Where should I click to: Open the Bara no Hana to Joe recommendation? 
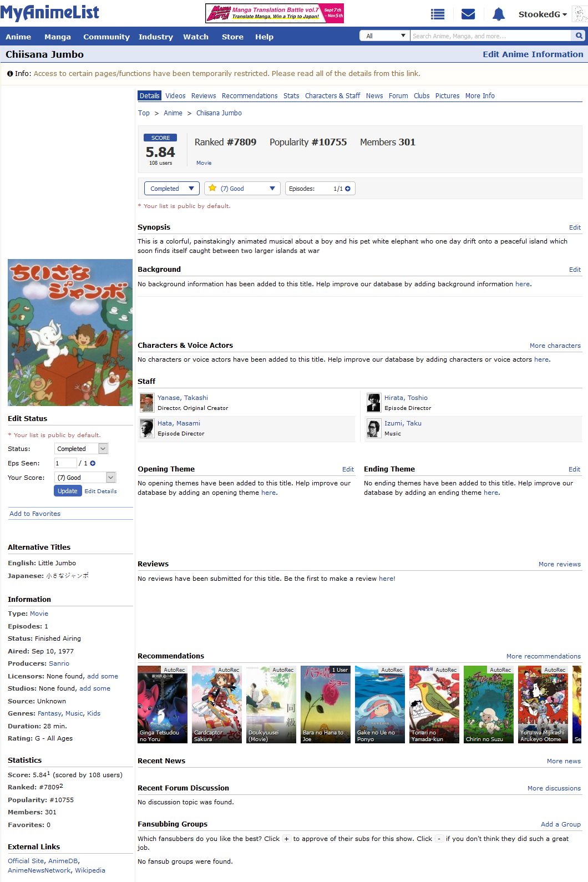click(326, 704)
